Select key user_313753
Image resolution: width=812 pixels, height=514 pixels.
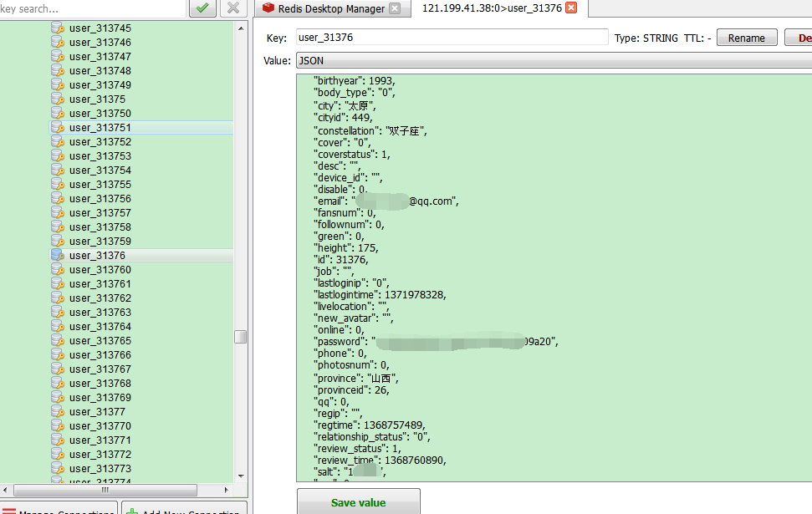pyautogui.click(x=100, y=156)
